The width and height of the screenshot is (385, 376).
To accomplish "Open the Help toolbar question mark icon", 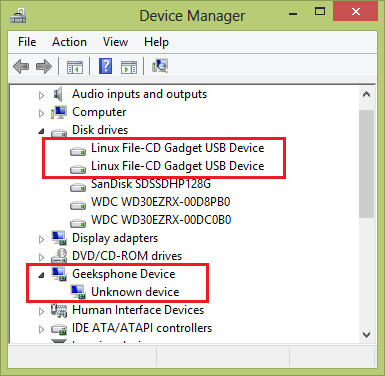I will tap(105, 66).
